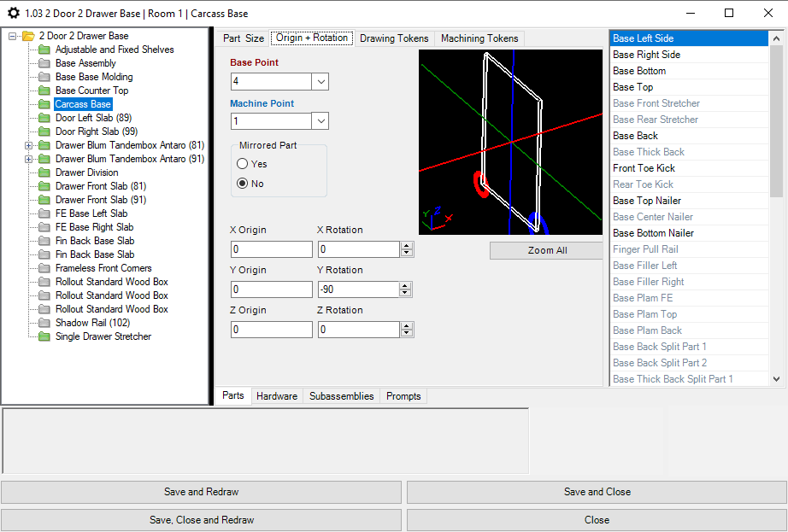The width and height of the screenshot is (788, 532).
Task: Click the settings gear icon in title bar
Action: coord(13,13)
